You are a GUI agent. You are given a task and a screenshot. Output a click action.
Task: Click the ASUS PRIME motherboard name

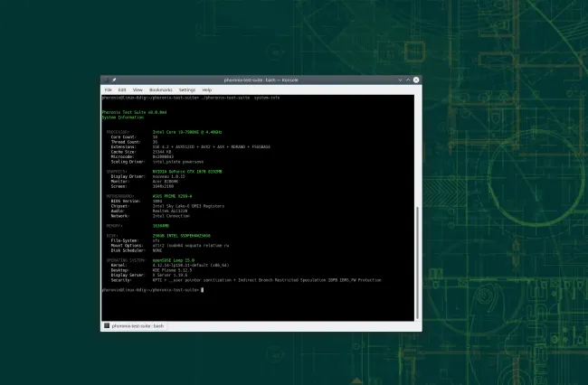tap(172, 196)
